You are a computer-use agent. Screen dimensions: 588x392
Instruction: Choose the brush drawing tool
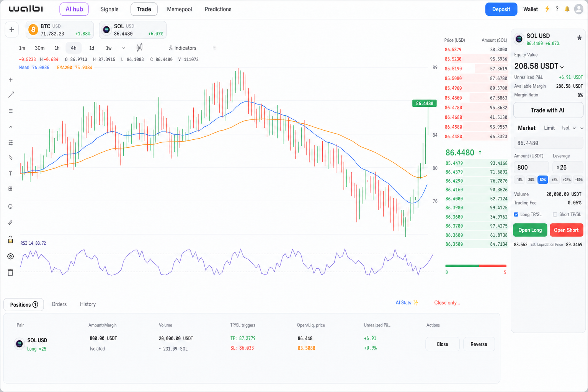pyautogui.click(x=11, y=157)
